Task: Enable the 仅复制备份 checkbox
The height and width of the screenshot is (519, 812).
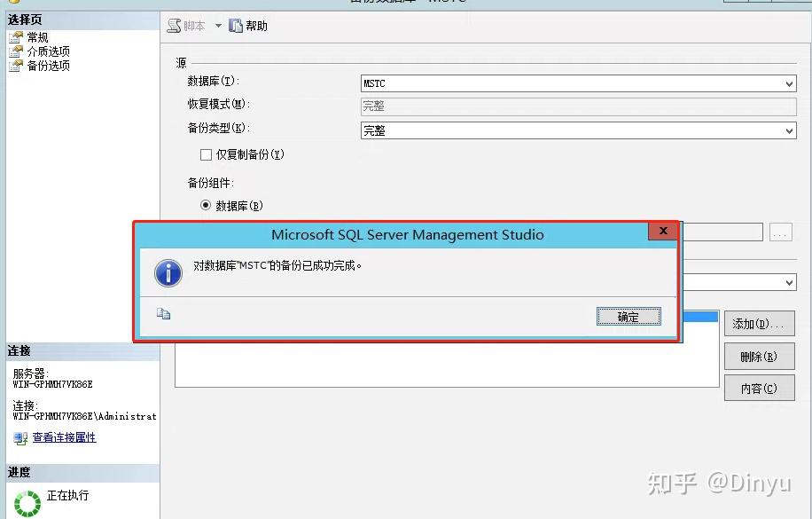Action: click(204, 154)
